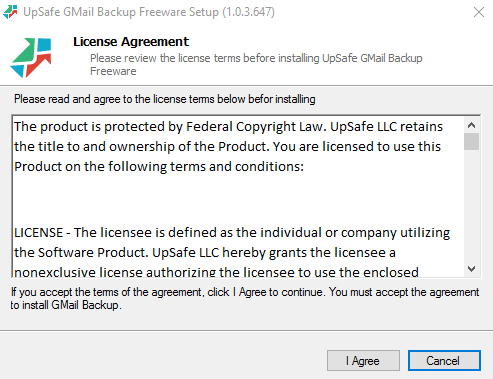Close the UpSafe setup window with X
Screen dimensions: 493x379
(479, 12)
